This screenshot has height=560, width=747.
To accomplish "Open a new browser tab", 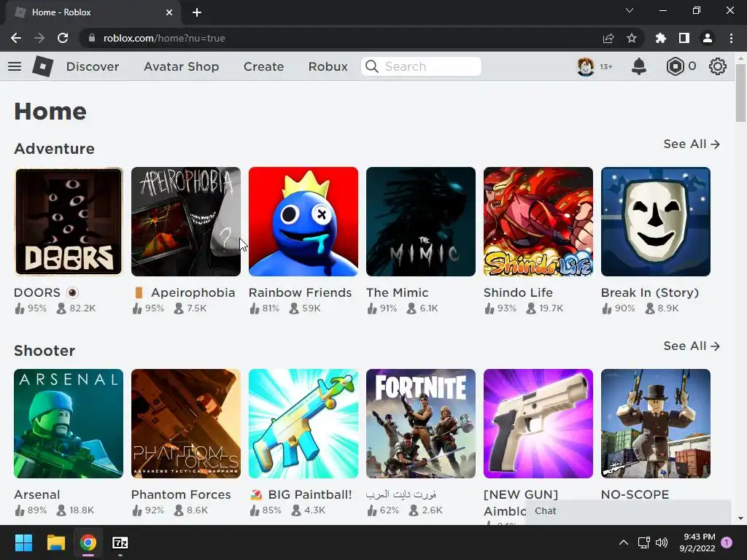I will tap(197, 12).
